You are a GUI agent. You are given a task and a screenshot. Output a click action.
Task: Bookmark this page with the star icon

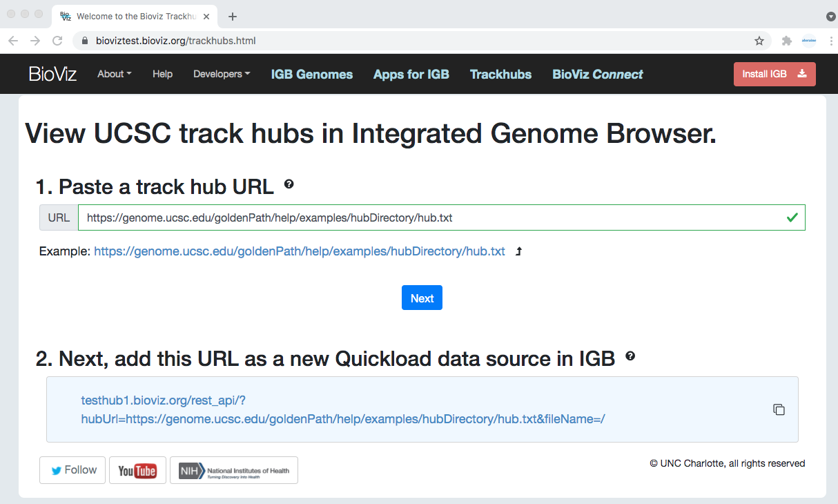pos(759,41)
